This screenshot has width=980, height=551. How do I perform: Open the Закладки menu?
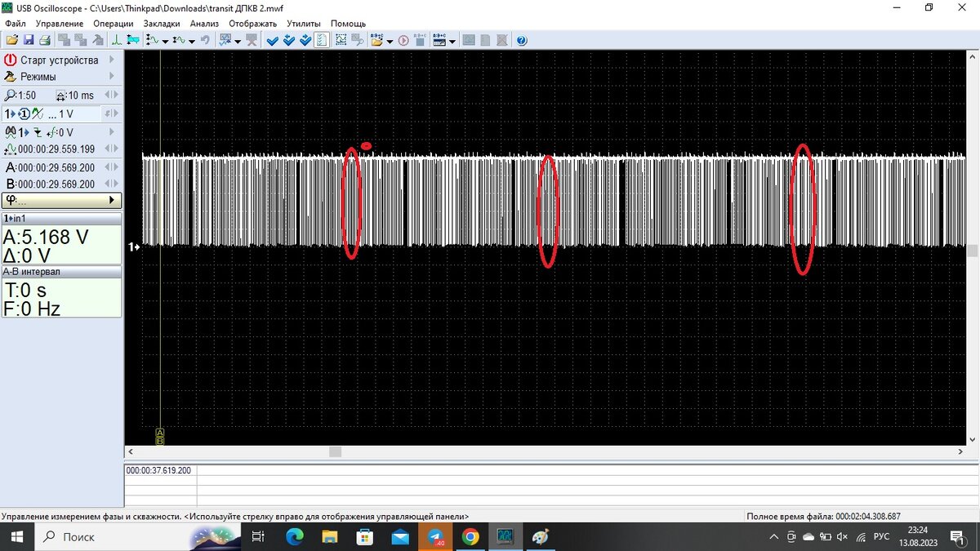(162, 24)
